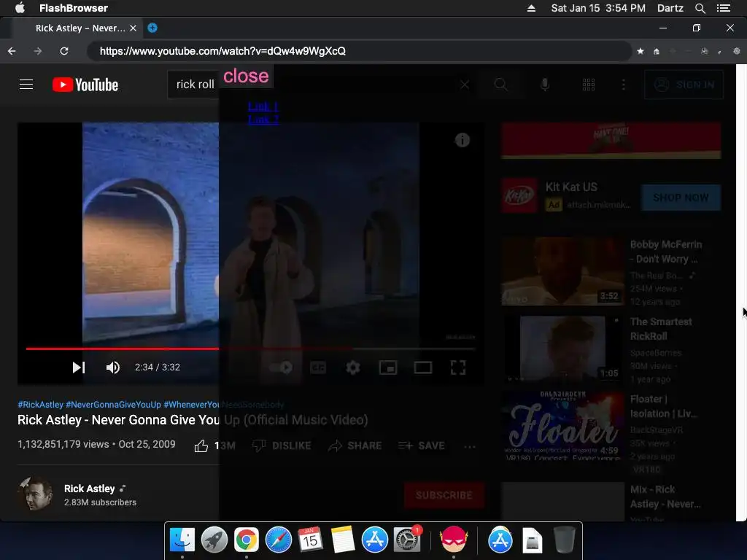This screenshot has height=560, width=747.
Task: Click the Kit Kat logo icon
Action: [519, 195]
